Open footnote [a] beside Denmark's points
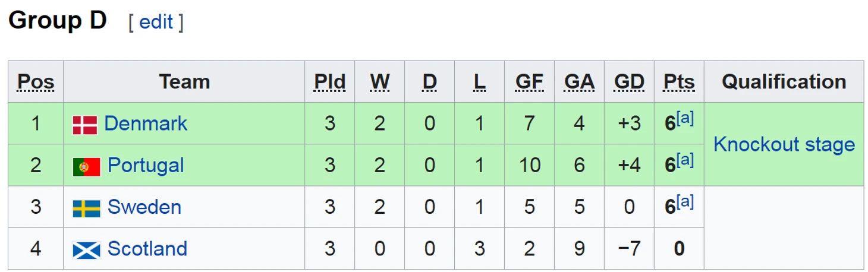This screenshot has height=272, width=868. [x=685, y=118]
